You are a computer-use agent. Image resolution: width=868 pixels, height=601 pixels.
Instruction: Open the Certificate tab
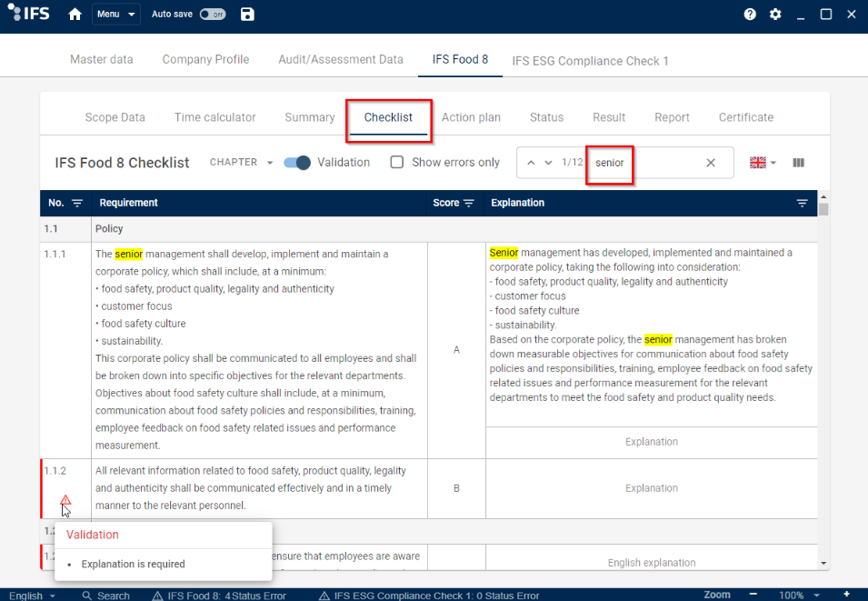click(745, 117)
